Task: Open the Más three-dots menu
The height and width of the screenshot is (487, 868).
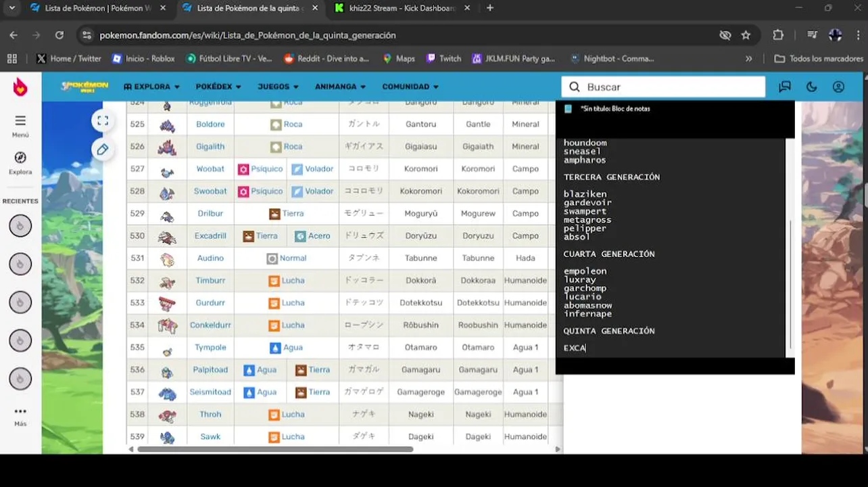Action: [20, 411]
